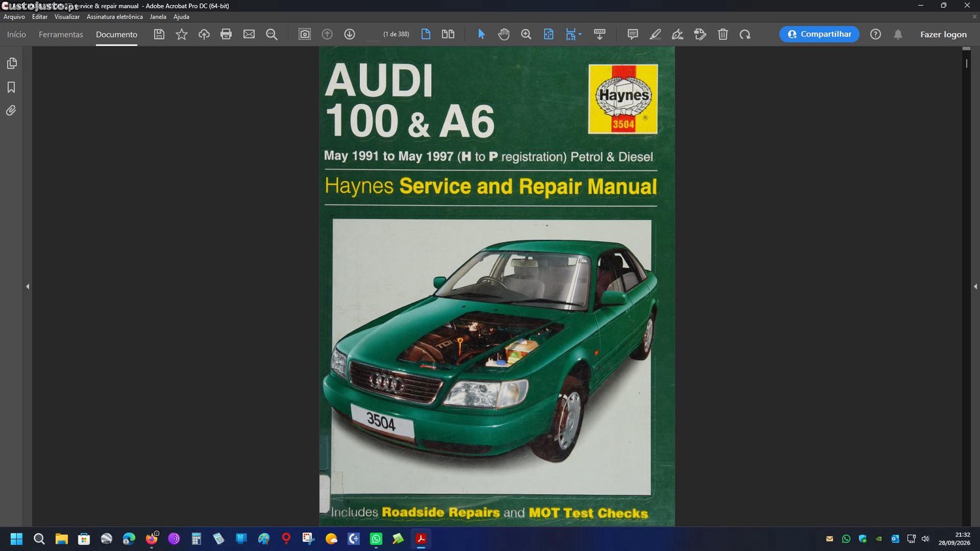
Task: Open the bookmarks side panel
Action: pyautogui.click(x=11, y=87)
